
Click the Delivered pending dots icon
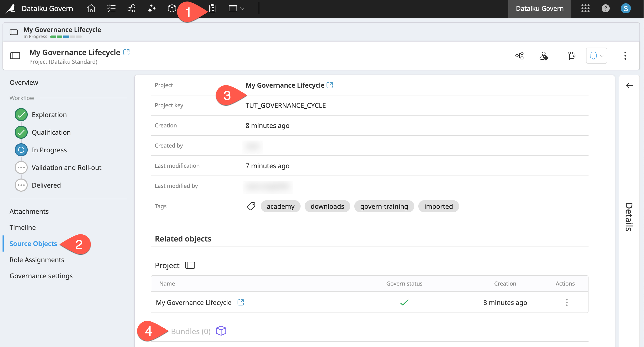click(x=21, y=185)
